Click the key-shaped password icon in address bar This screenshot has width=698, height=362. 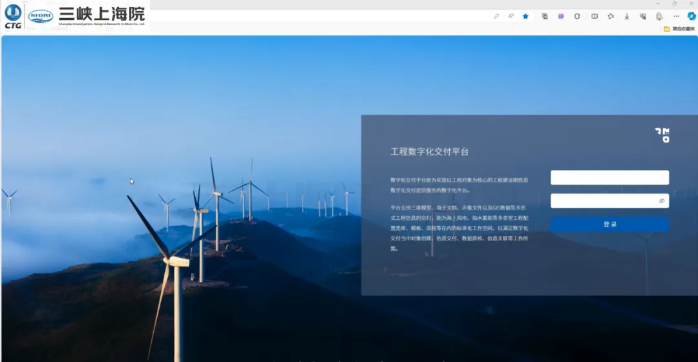point(496,16)
